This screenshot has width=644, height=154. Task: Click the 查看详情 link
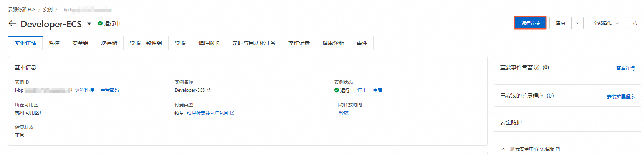click(626, 68)
